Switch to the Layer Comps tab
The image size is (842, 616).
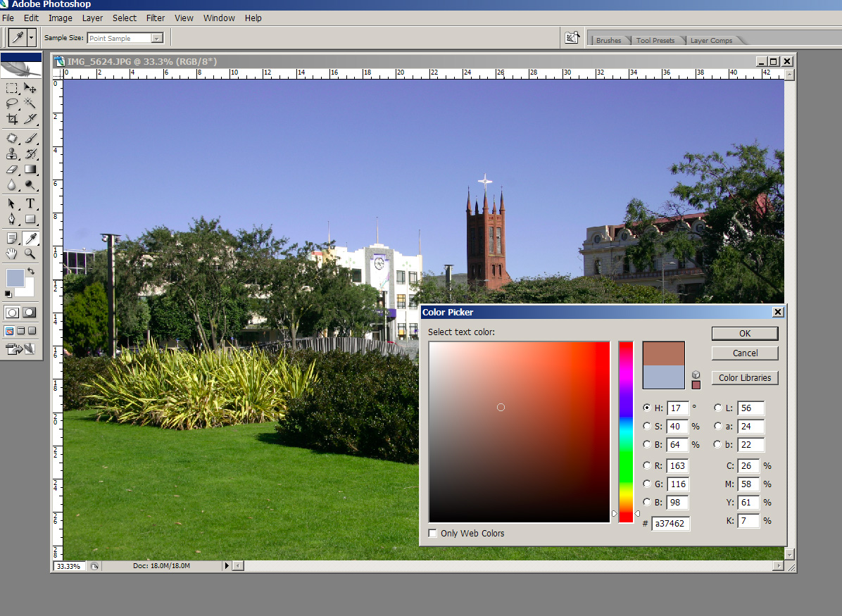click(x=711, y=40)
